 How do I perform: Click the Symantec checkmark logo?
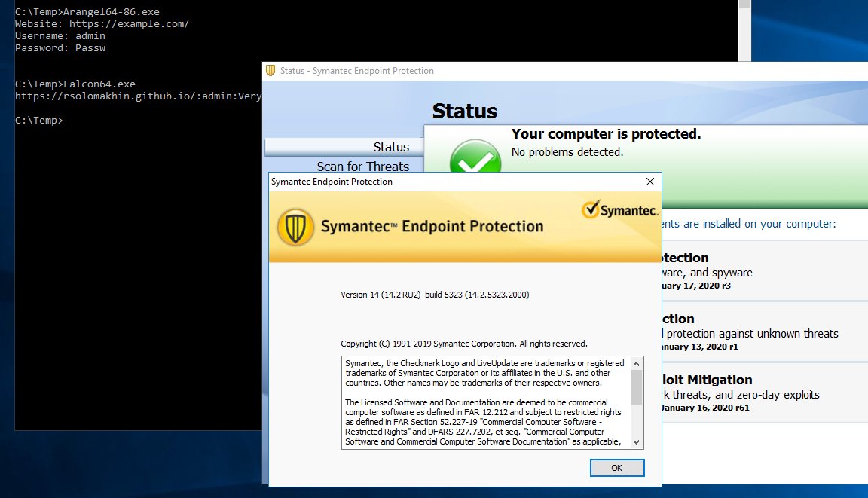coord(619,209)
